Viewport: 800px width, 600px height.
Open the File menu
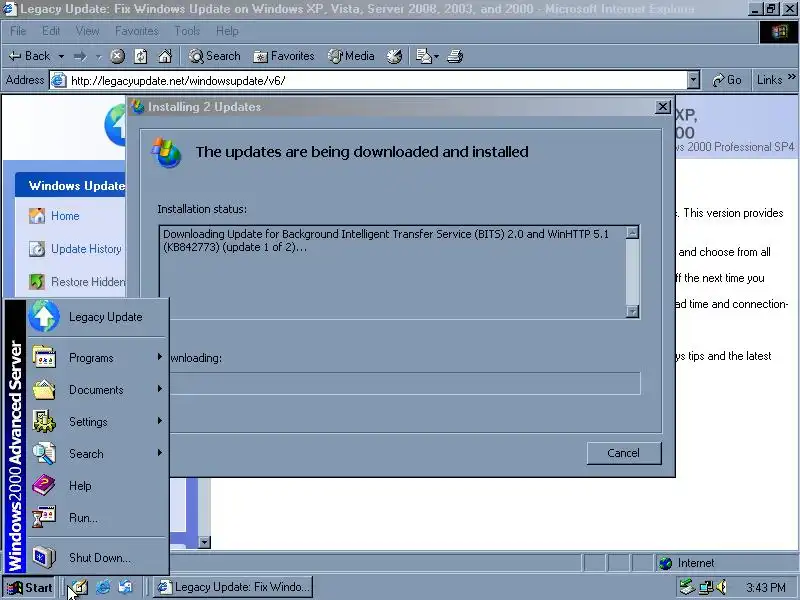pyautogui.click(x=18, y=31)
